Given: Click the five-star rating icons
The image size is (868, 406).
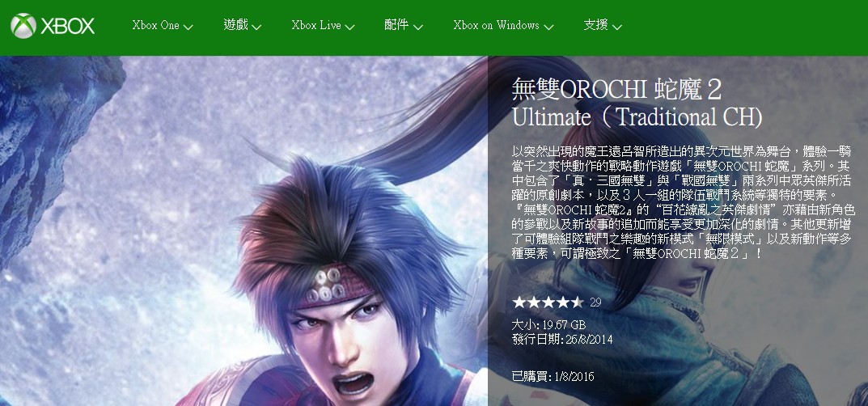Looking at the screenshot, I should tap(548, 302).
